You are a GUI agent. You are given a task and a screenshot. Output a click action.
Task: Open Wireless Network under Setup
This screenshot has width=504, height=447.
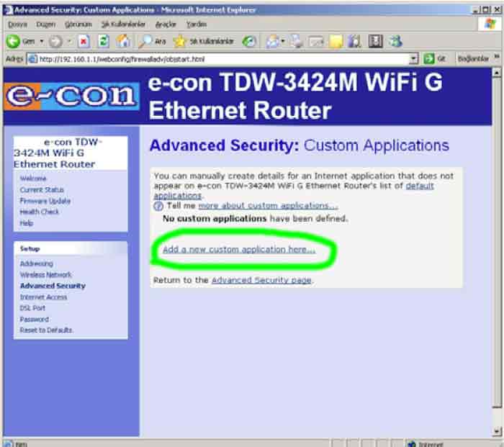(45, 275)
